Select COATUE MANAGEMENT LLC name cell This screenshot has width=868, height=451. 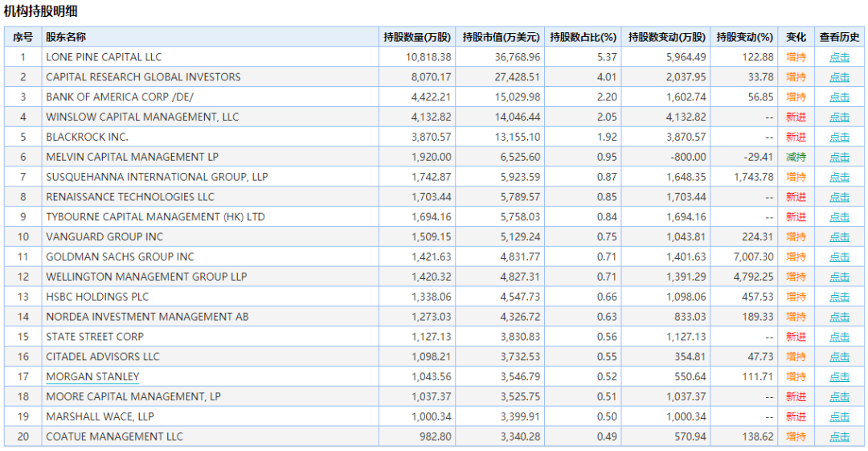(210, 436)
